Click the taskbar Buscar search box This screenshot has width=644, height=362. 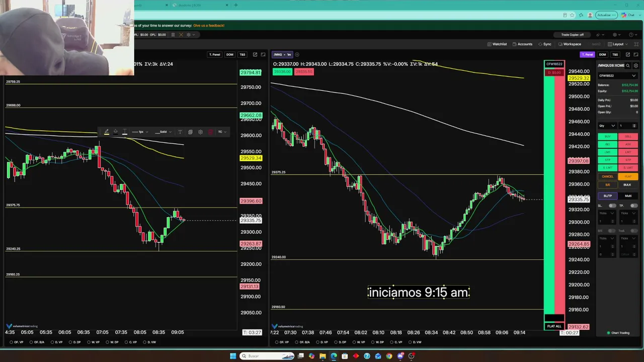(x=266, y=356)
